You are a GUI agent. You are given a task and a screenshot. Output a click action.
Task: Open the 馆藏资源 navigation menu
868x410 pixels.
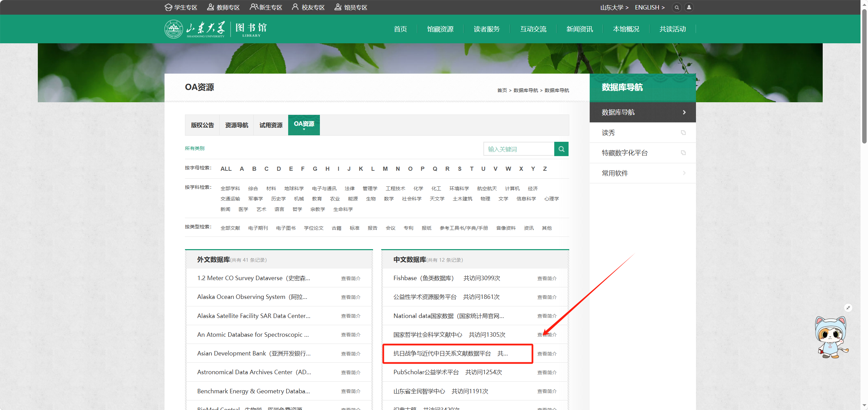(x=440, y=29)
